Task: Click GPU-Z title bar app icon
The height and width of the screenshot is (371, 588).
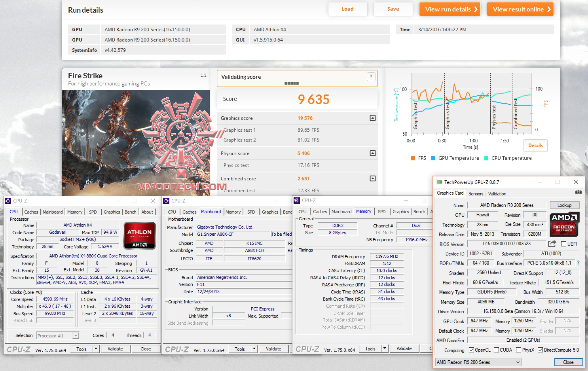Action: click(439, 182)
